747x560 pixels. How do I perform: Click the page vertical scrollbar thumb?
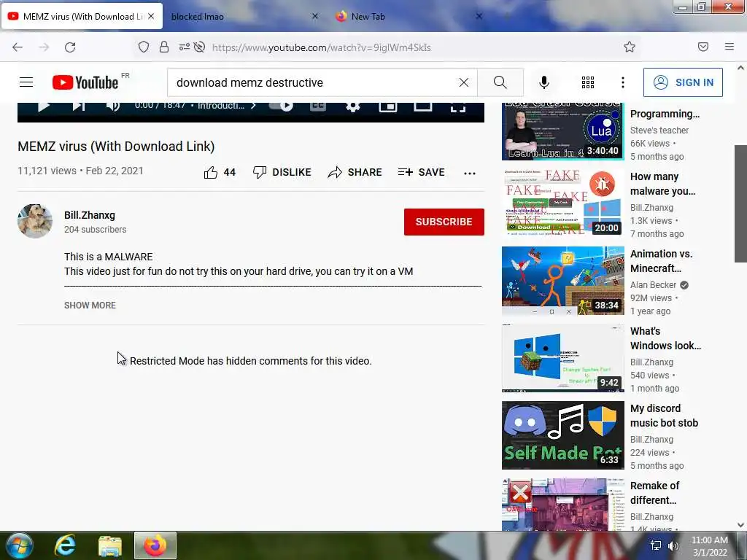(740, 203)
